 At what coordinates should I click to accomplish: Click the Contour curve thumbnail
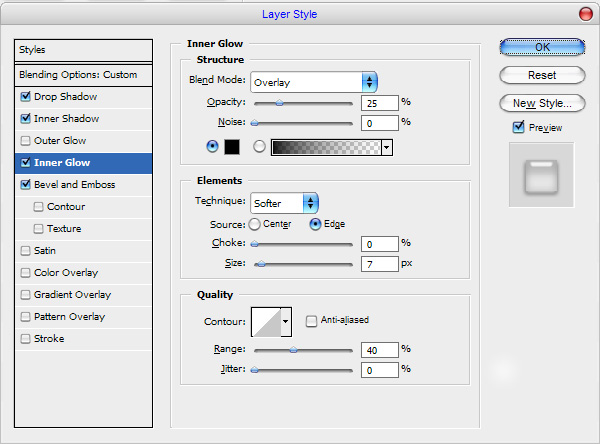pos(266,322)
